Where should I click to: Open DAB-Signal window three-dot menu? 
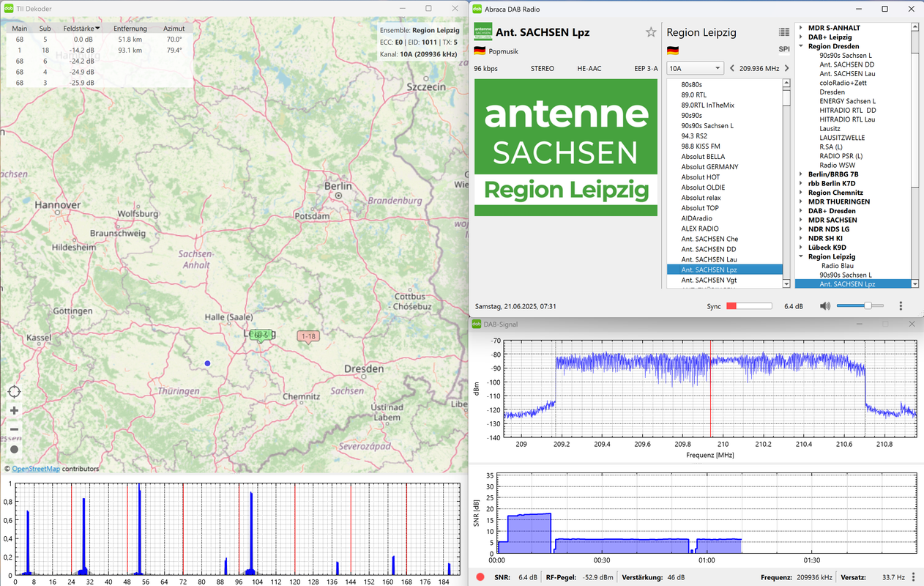[x=912, y=577]
